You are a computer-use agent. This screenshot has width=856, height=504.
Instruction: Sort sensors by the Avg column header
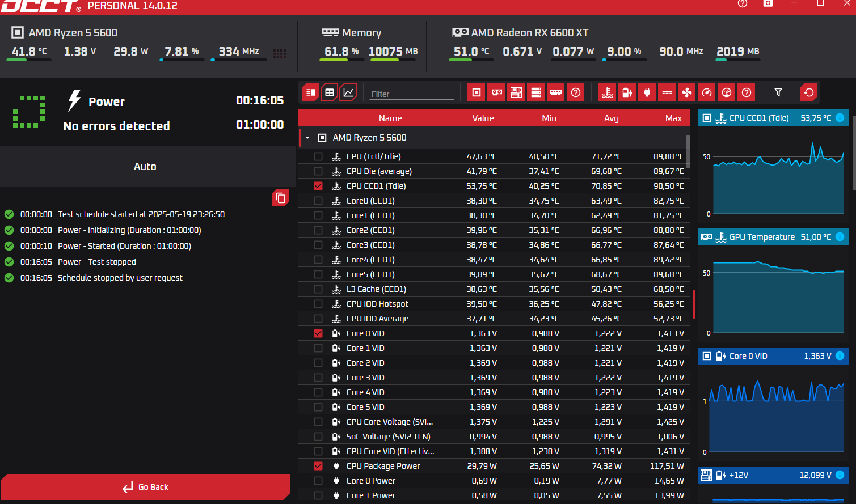612,118
